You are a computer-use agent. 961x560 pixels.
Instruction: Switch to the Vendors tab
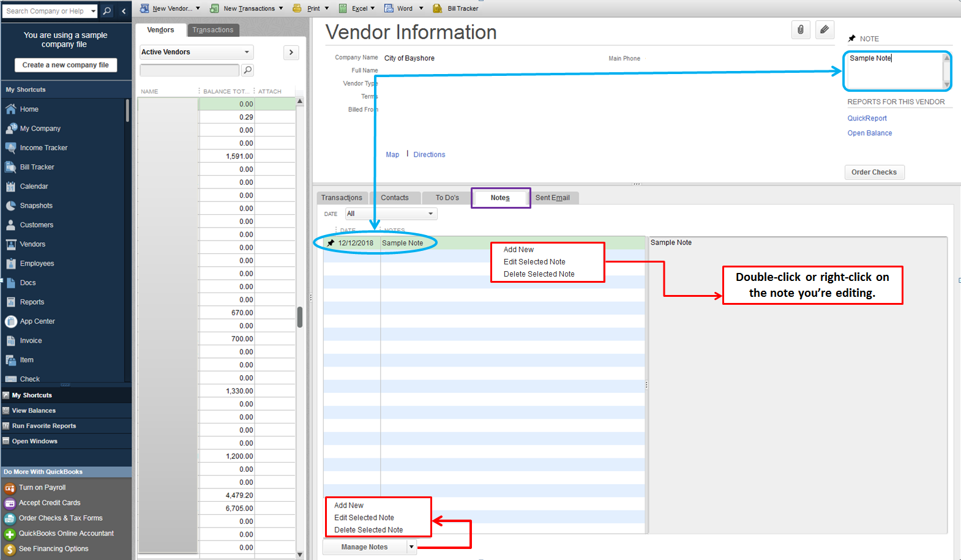pyautogui.click(x=160, y=30)
